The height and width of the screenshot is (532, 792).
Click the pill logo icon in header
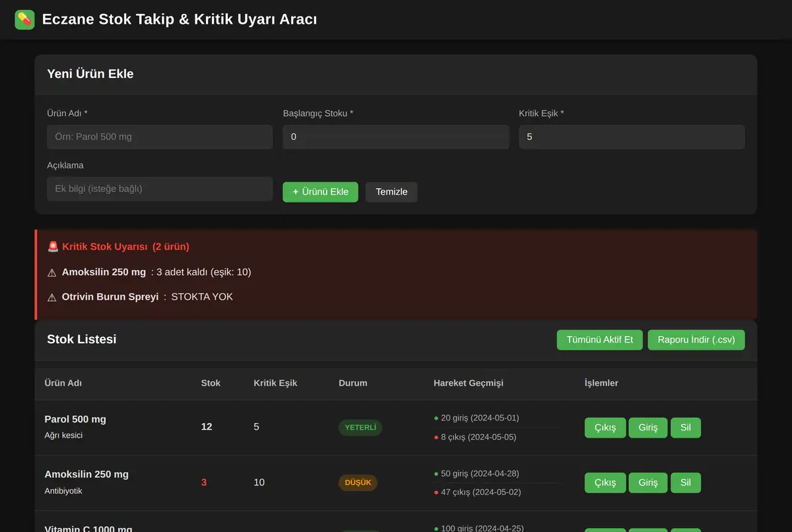pos(24,20)
